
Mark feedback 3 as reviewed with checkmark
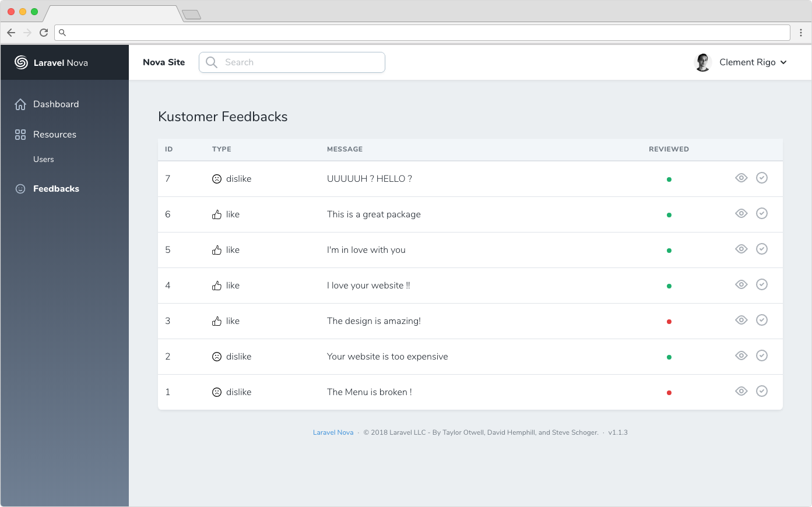[761, 320]
